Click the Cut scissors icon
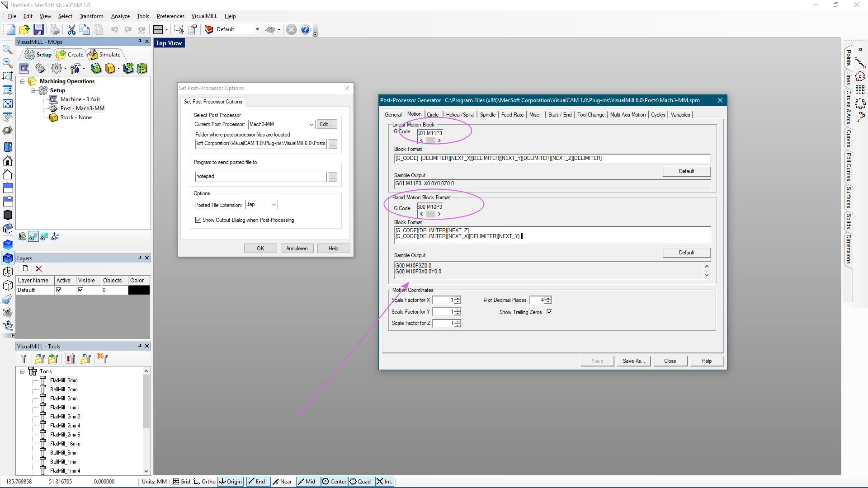The height and width of the screenshot is (488, 868). 71,30
